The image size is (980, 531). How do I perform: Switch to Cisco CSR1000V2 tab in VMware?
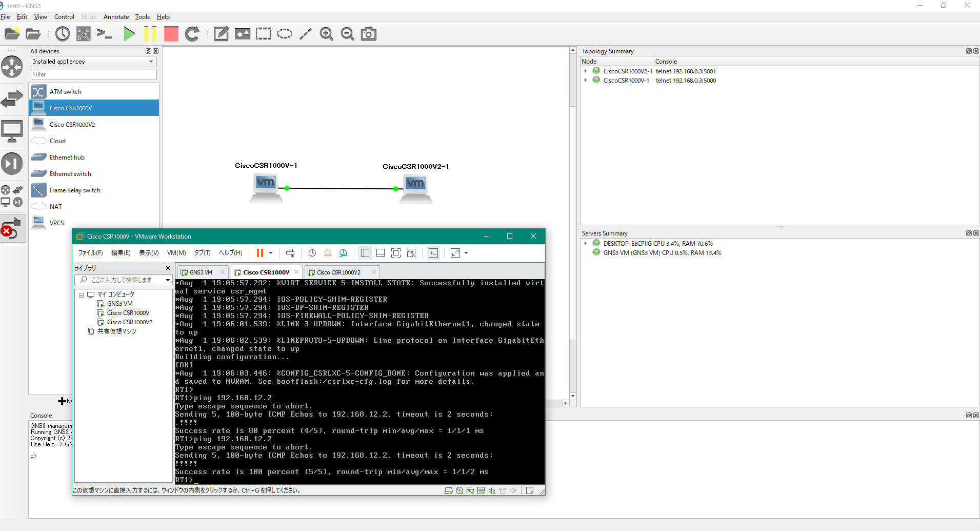(338, 272)
